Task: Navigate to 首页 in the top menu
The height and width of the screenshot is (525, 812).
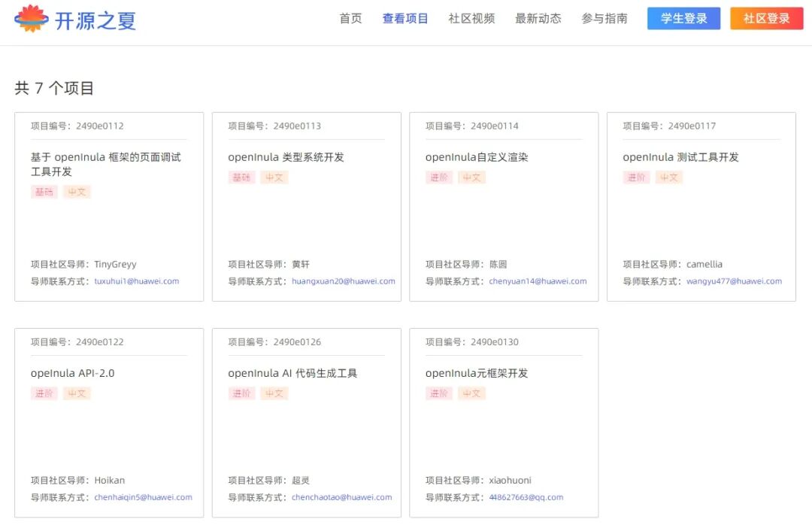Action: (x=350, y=19)
